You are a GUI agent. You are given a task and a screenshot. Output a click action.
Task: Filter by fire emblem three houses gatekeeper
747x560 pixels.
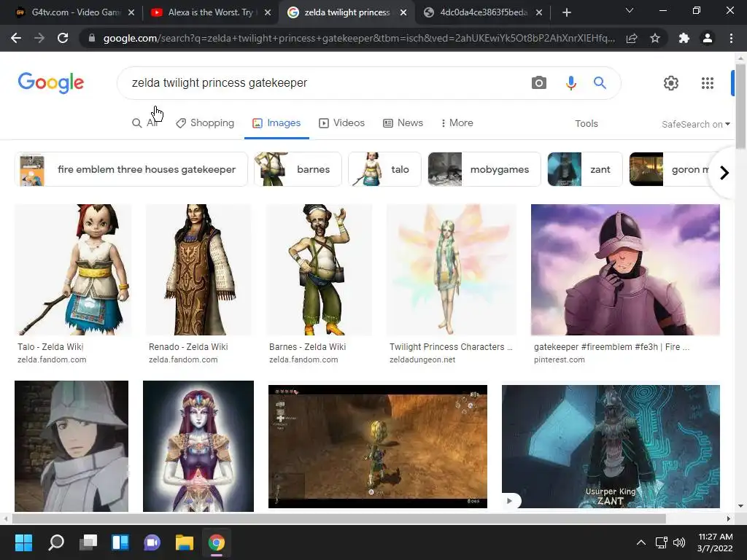[x=131, y=169]
